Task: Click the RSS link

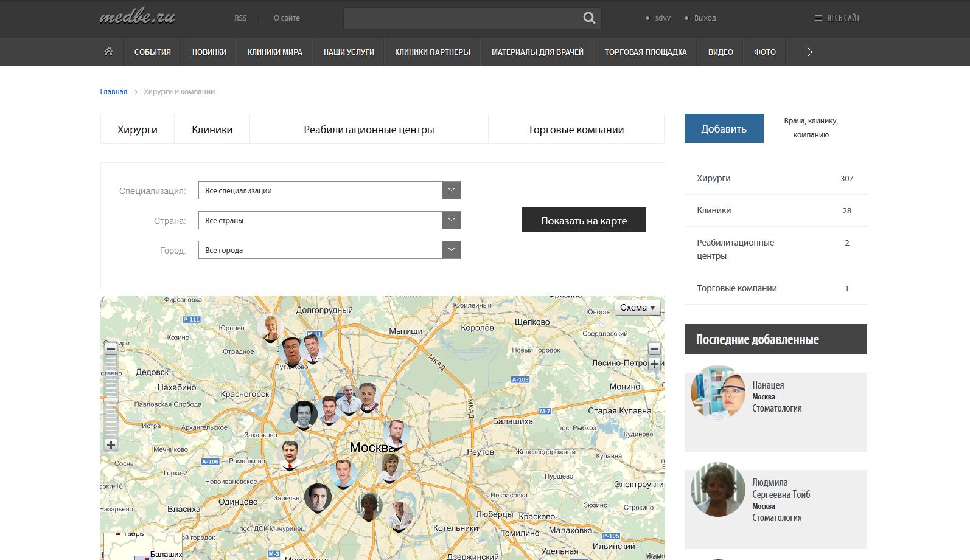Action: (x=240, y=18)
